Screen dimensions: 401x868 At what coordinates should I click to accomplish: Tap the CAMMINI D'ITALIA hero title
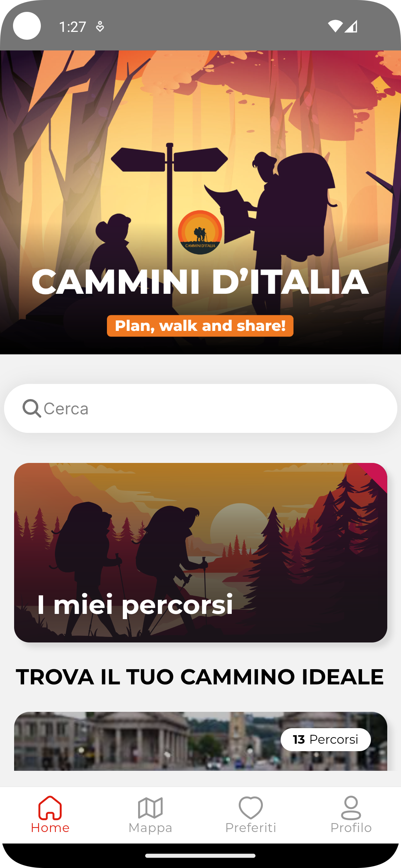pos(200,282)
